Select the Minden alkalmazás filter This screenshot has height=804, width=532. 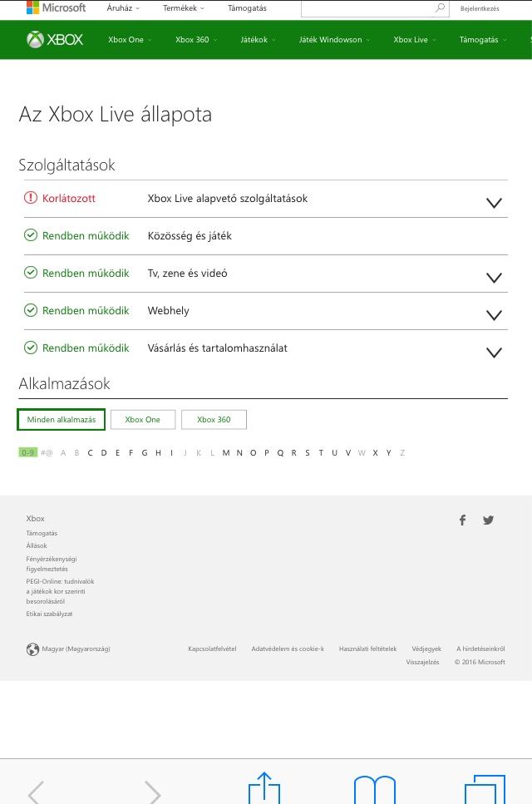click(x=61, y=420)
